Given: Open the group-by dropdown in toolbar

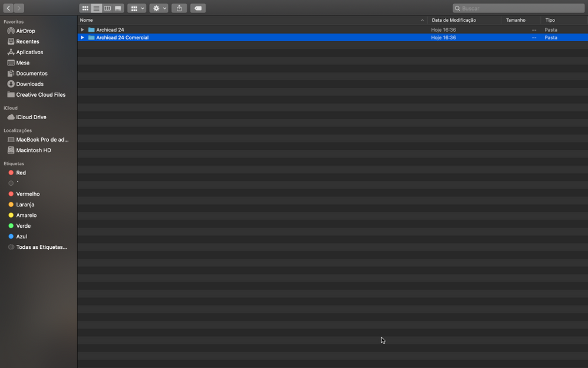Looking at the screenshot, I should pos(137,8).
